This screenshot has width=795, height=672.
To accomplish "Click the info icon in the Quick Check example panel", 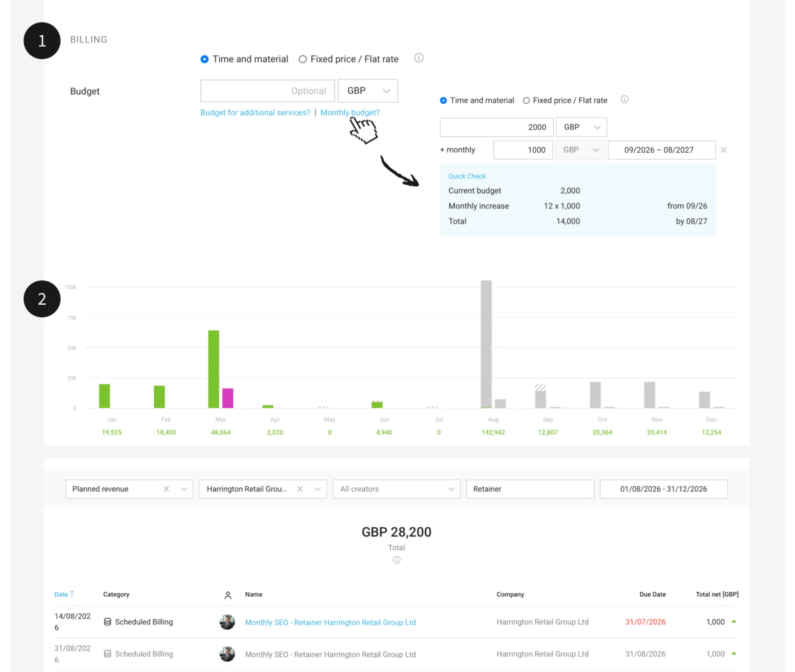I will tap(624, 100).
